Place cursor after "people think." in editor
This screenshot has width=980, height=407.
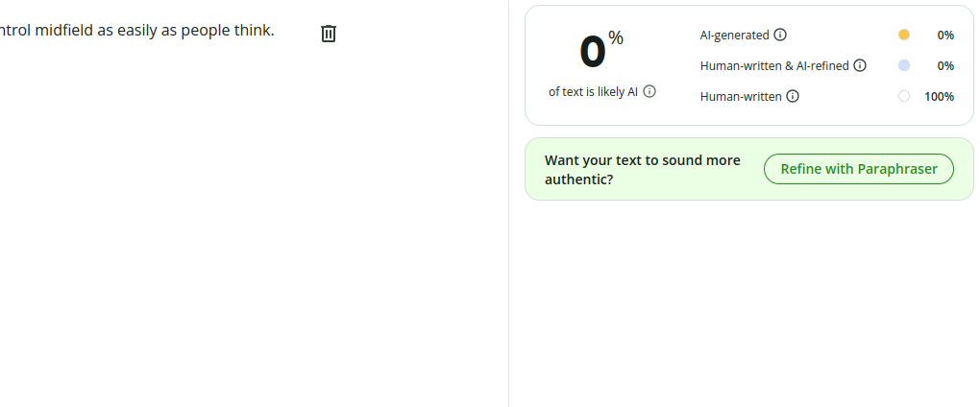coord(275,30)
